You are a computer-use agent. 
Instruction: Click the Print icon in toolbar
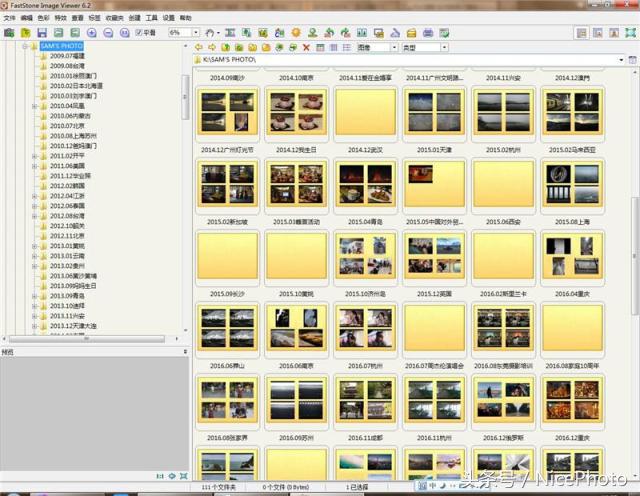click(428, 33)
